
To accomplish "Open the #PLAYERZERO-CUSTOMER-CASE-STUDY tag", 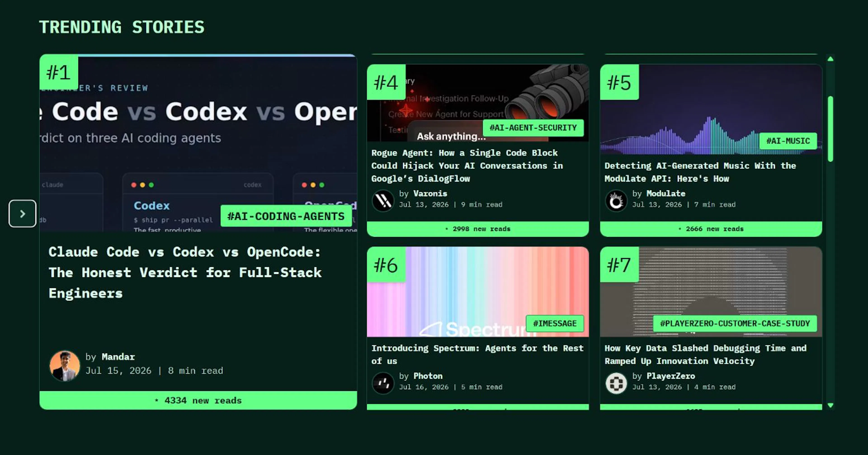I will (735, 323).
